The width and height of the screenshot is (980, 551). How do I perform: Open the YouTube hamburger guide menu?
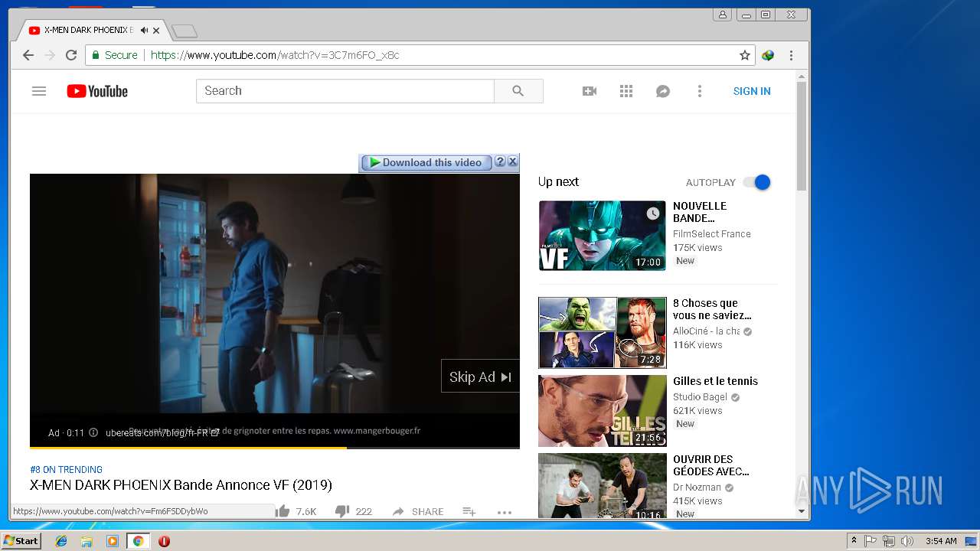39,91
